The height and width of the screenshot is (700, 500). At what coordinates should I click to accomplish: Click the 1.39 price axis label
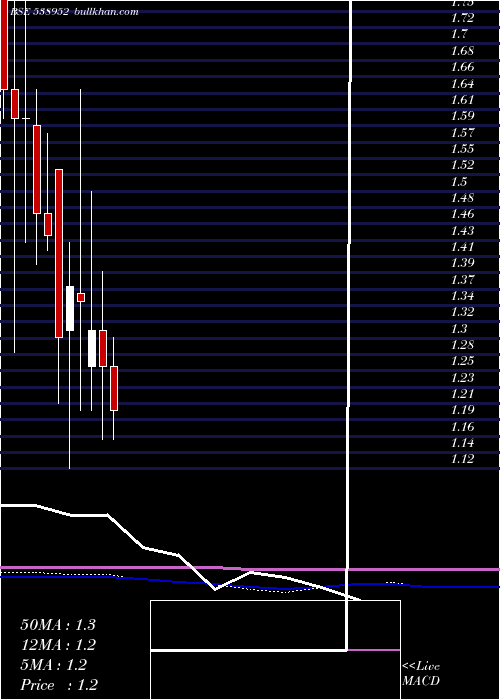(462, 263)
